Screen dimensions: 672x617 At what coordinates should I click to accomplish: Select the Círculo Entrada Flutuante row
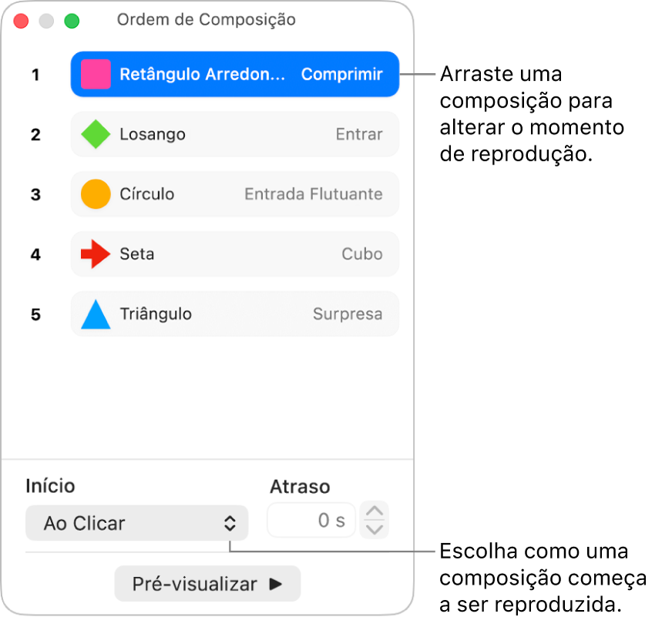(x=235, y=194)
